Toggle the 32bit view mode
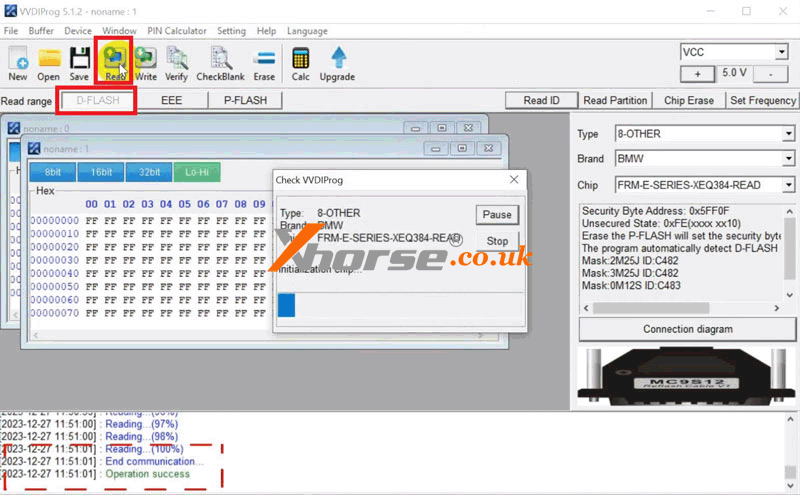Viewport: 800px width, 495px height. coord(149,172)
